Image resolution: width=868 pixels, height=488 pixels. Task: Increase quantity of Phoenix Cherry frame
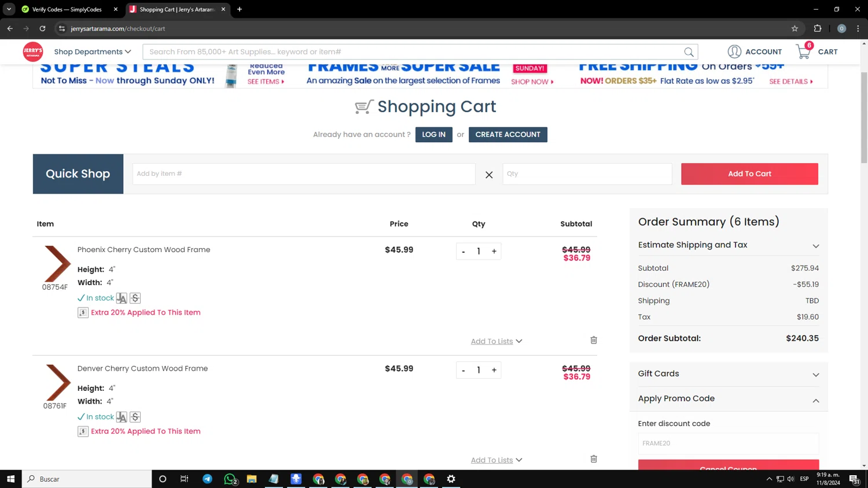point(494,252)
